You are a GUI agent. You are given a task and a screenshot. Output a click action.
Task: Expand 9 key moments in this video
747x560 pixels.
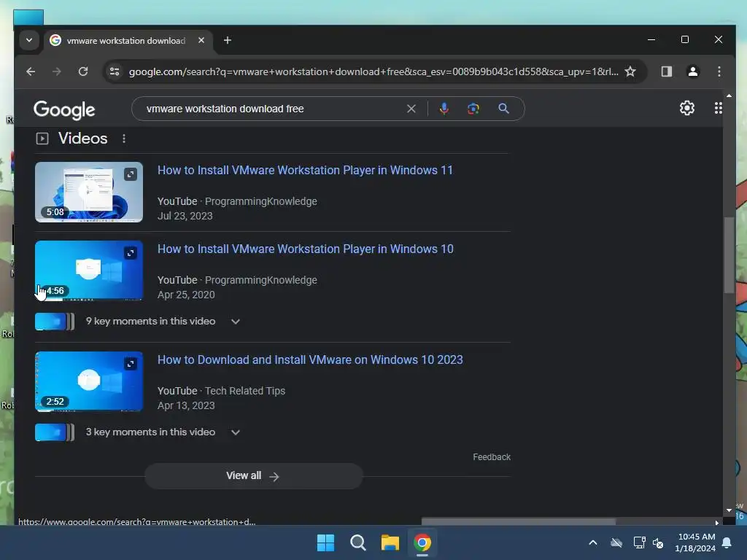[163, 322]
